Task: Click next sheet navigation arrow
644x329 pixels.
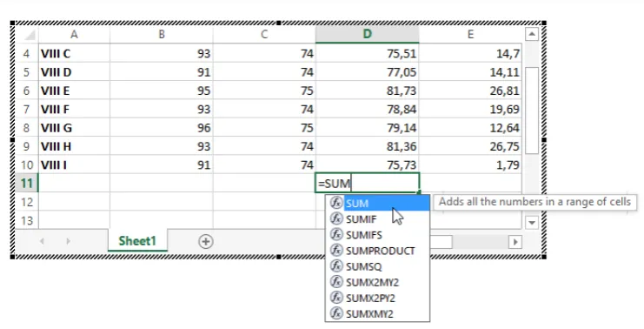Action: click(68, 241)
